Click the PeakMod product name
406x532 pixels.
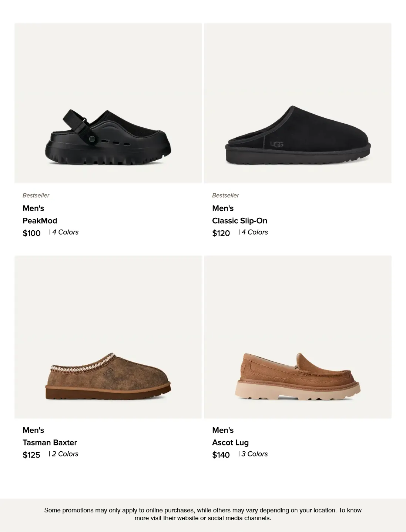click(40, 221)
